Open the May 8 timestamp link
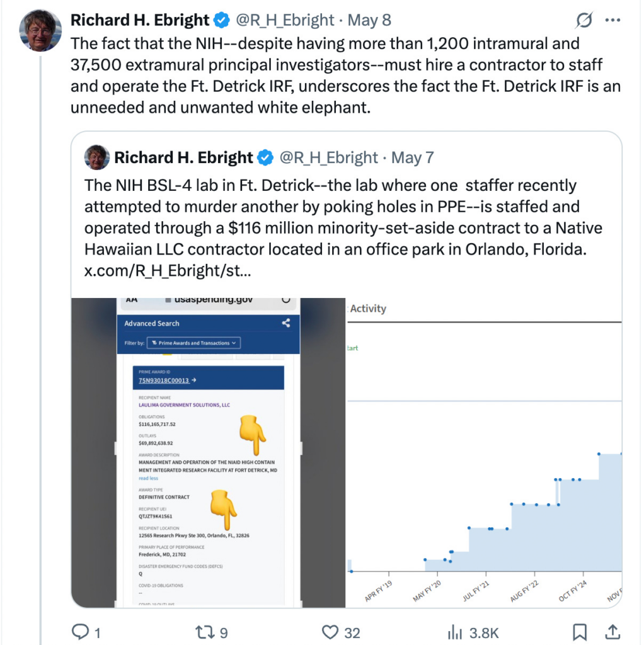 [x=369, y=20]
